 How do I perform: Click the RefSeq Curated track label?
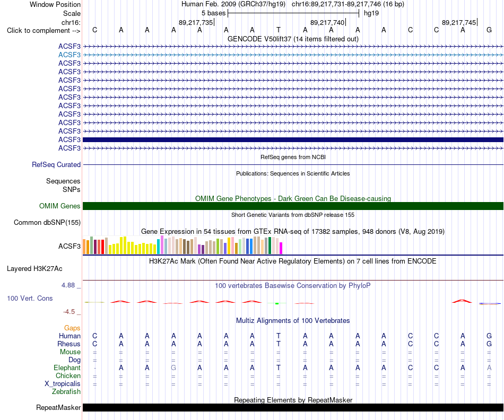[x=56, y=164]
